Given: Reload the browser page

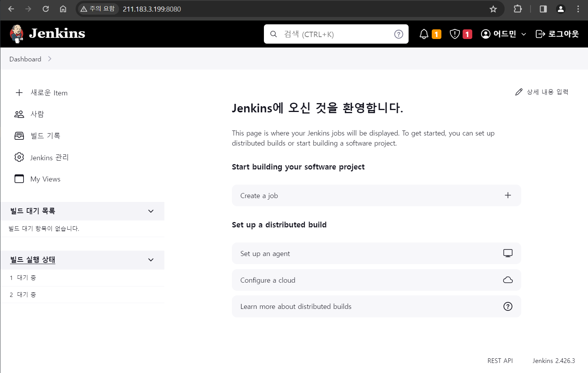Looking at the screenshot, I should coord(46,9).
